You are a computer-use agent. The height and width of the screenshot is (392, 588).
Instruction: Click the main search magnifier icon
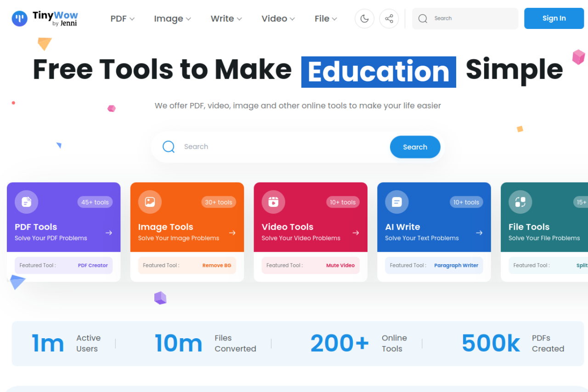pyautogui.click(x=169, y=147)
